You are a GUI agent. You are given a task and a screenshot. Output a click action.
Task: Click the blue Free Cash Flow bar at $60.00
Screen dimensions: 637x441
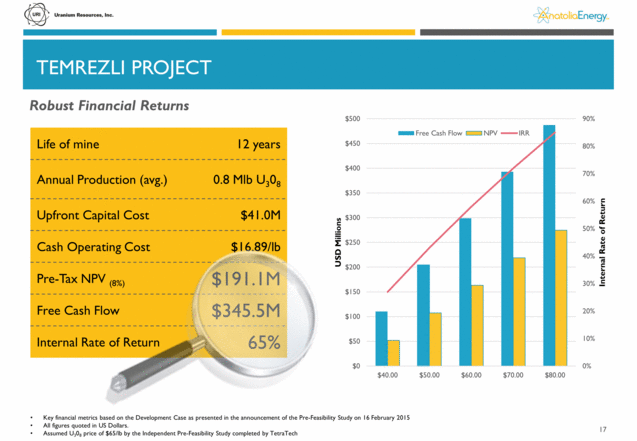coord(466,292)
